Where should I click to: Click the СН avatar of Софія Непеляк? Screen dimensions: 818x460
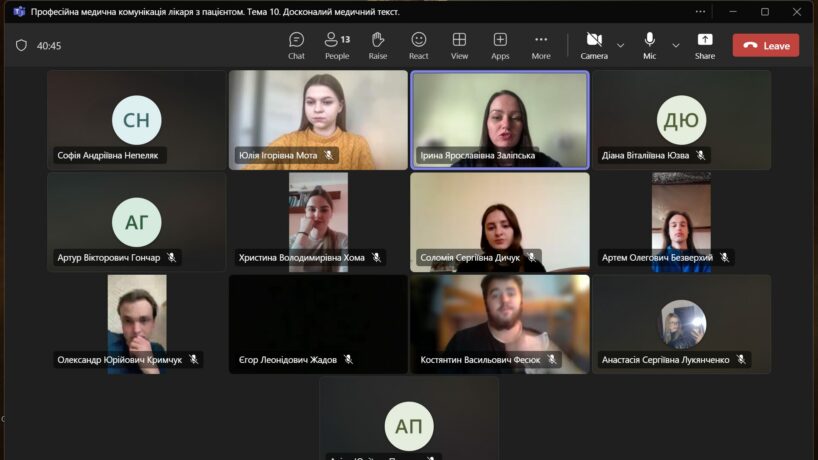[136, 121]
